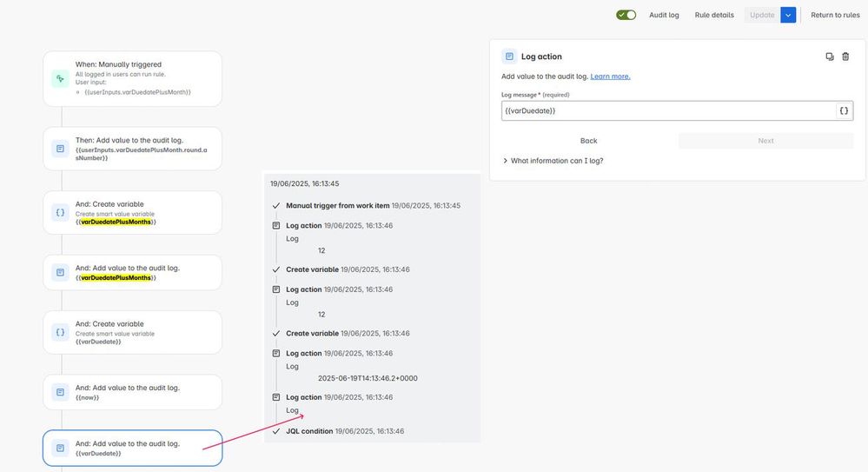Open the Audit log
The height and width of the screenshot is (472, 868).
664,15
